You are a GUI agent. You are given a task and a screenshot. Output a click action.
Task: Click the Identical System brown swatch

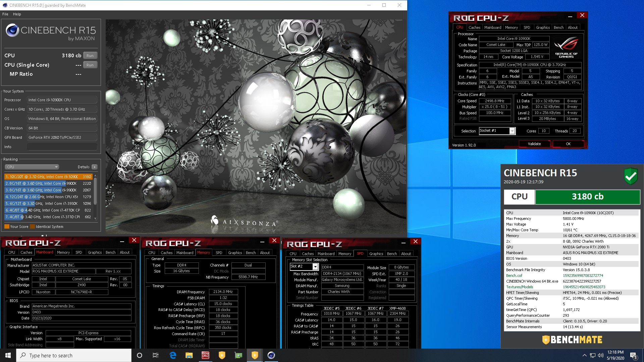point(32,227)
